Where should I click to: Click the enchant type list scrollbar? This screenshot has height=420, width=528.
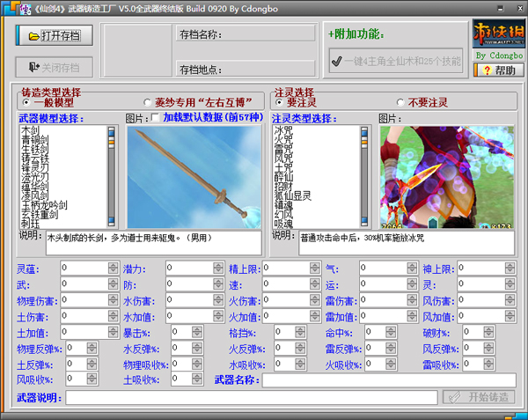365,176
